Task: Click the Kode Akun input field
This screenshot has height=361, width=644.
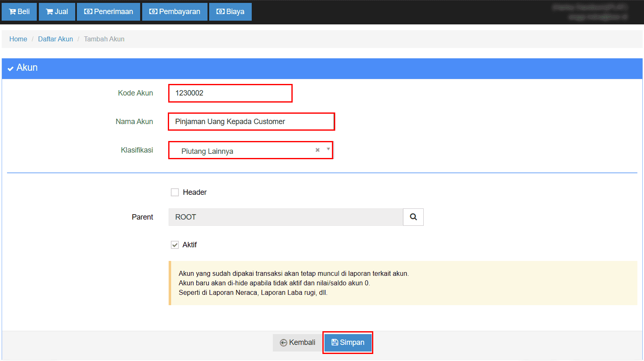Action: (230, 93)
